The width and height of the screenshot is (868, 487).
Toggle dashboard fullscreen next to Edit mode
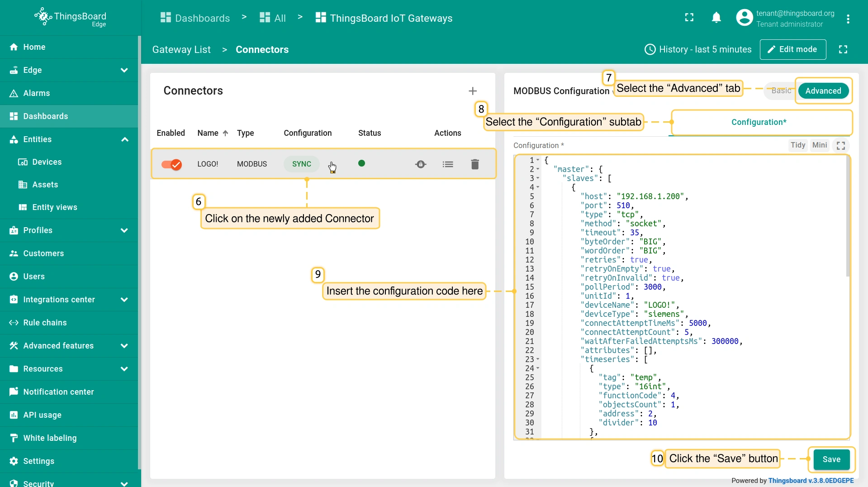pos(843,49)
